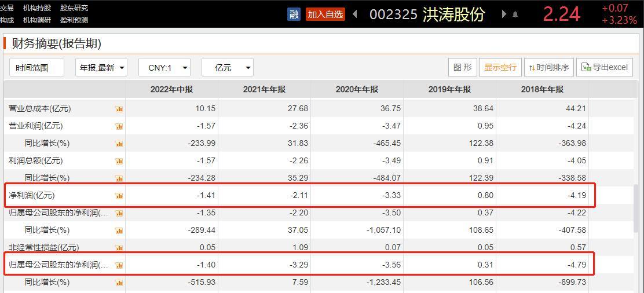The height and width of the screenshot is (293, 644).
Task: Click chart icon beside -233.99 growth row
Action: point(119,144)
